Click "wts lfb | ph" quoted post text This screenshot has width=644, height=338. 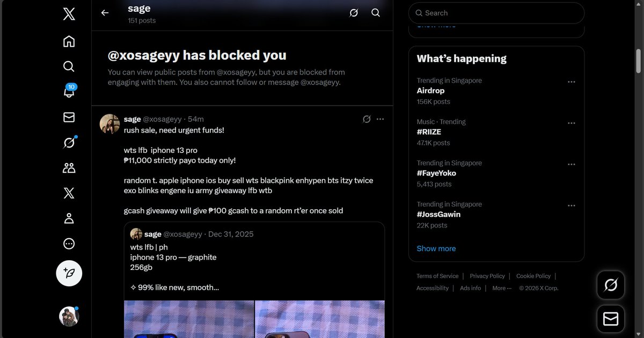point(149,247)
